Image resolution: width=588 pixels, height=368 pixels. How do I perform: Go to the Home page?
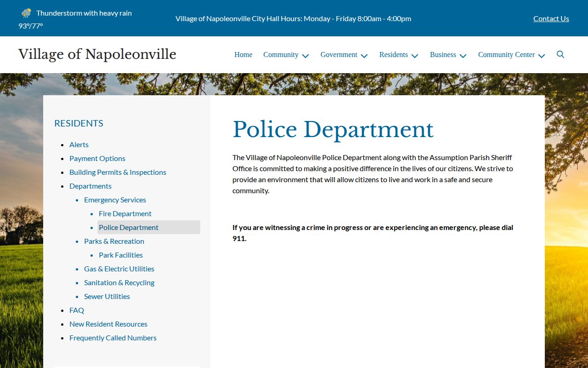tap(243, 54)
